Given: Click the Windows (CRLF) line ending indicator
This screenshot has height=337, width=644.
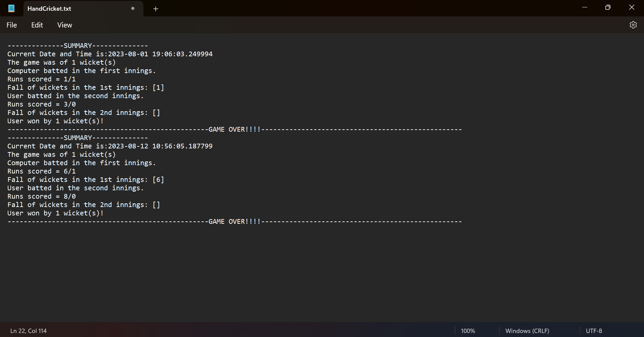Looking at the screenshot, I should 527,331.
